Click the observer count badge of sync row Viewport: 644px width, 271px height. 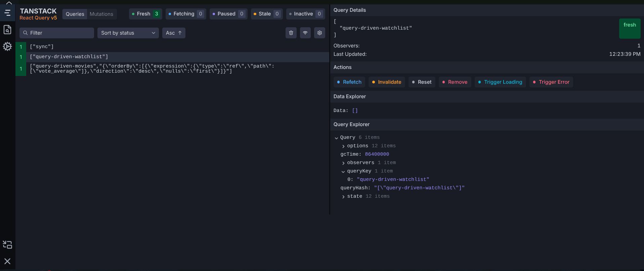(x=21, y=47)
